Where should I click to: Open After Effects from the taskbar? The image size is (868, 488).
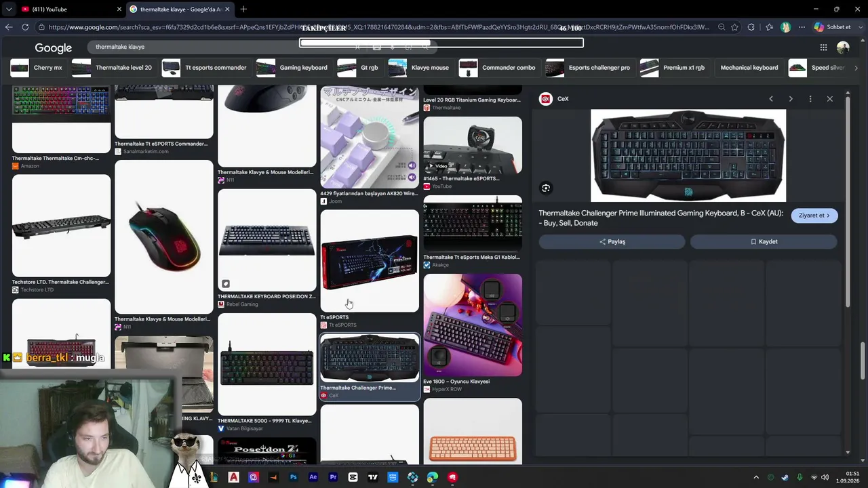point(313,477)
